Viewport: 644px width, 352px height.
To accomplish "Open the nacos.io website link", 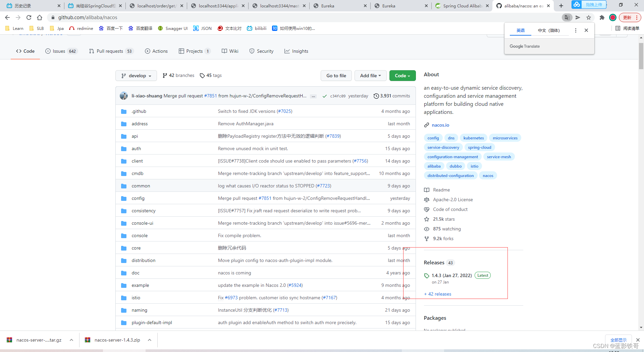I will 440,125.
